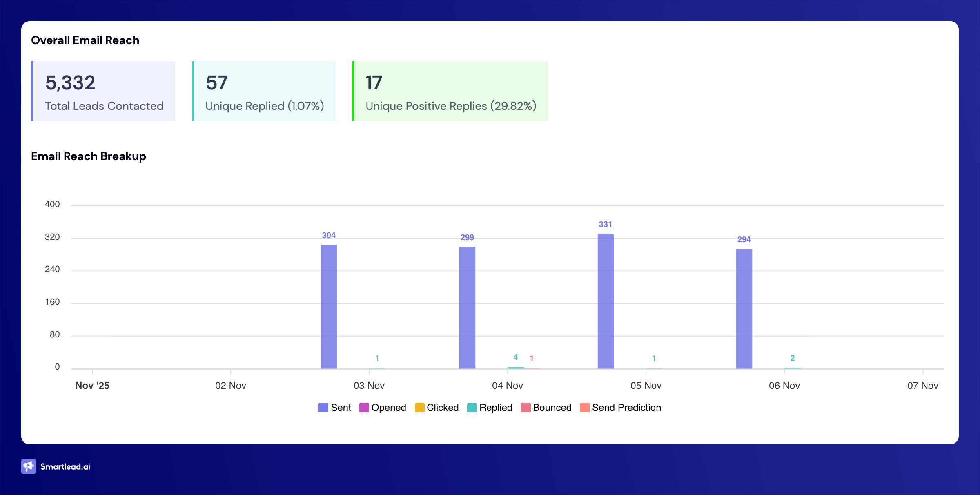Viewport: 980px width, 495px height.
Task: Select the 294 Sent bar
Action: (x=744, y=308)
